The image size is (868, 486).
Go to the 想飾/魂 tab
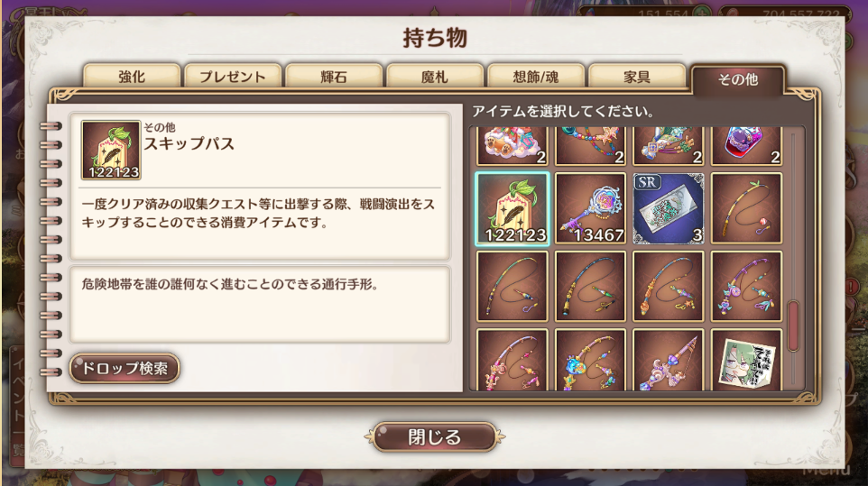click(x=536, y=77)
